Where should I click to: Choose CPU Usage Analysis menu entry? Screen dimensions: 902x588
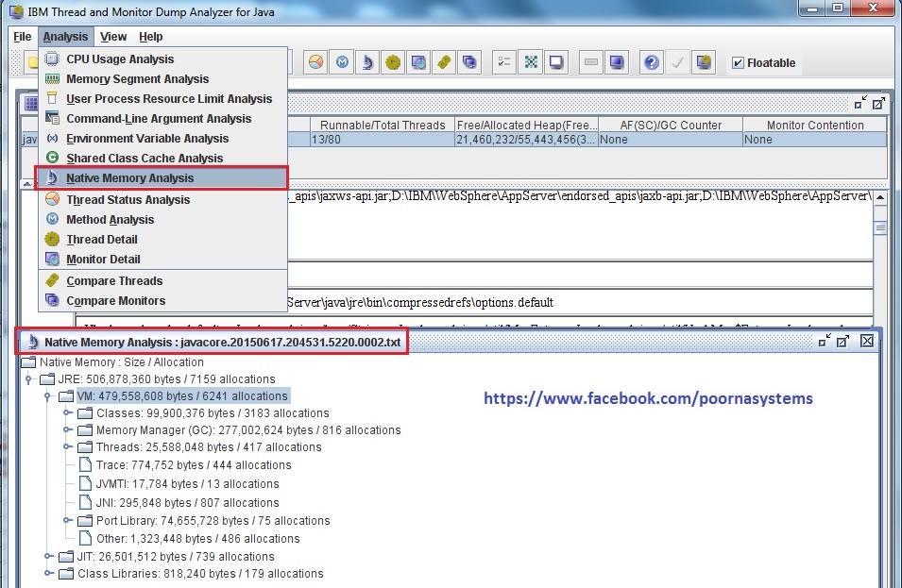(162, 59)
